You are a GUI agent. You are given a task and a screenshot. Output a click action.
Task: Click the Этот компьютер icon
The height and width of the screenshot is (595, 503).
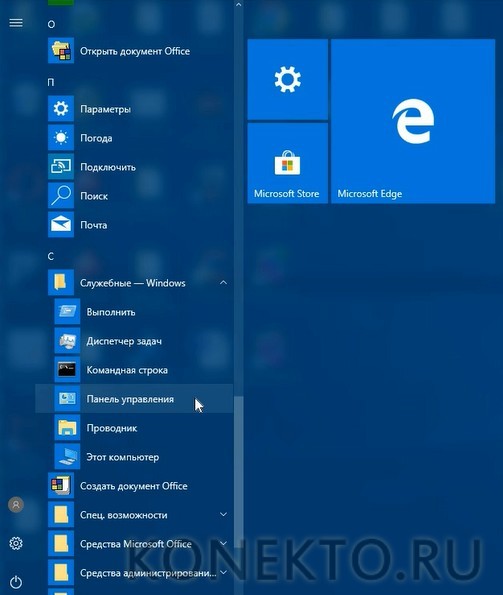pyautogui.click(x=67, y=456)
